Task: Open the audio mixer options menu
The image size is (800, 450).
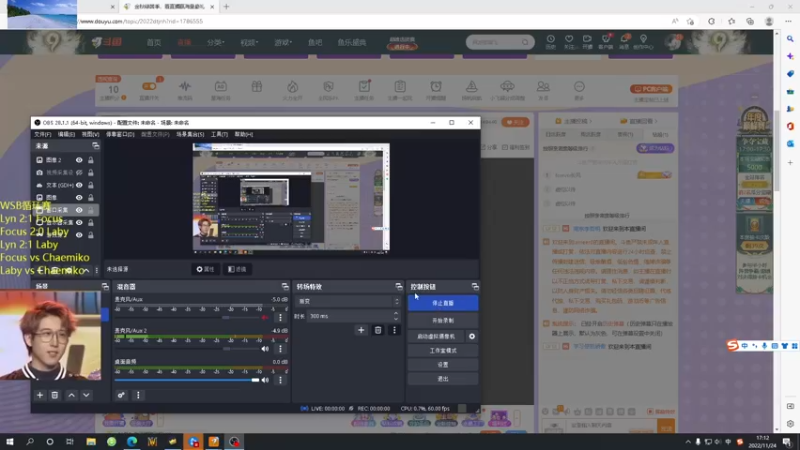Action: point(138,395)
